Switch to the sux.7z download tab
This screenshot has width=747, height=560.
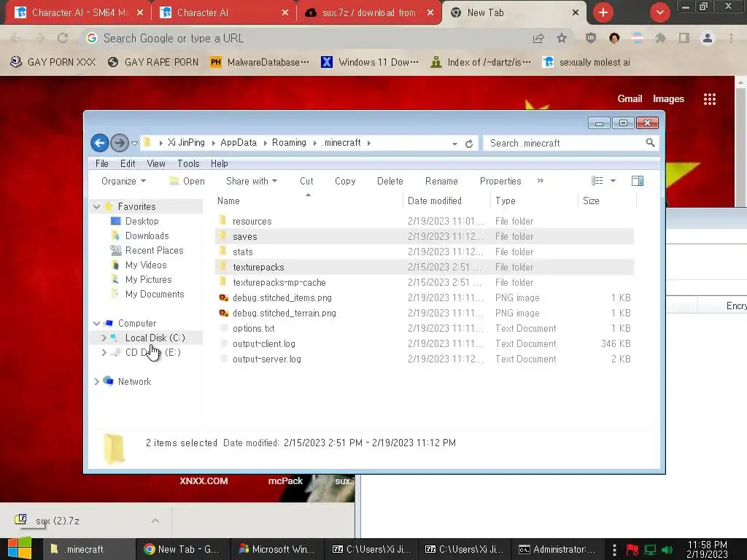[x=368, y=13]
